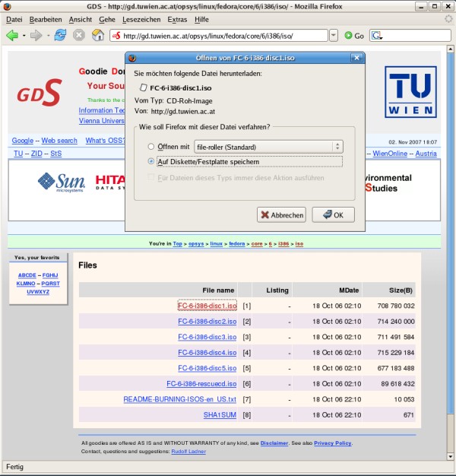Click the Stop loading icon
The height and width of the screenshot is (476, 456).
79,36
